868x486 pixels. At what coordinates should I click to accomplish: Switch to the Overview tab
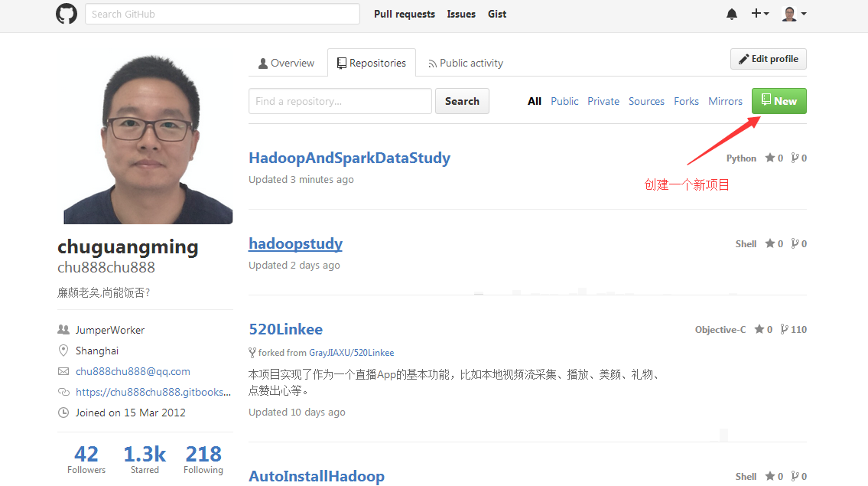point(286,64)
